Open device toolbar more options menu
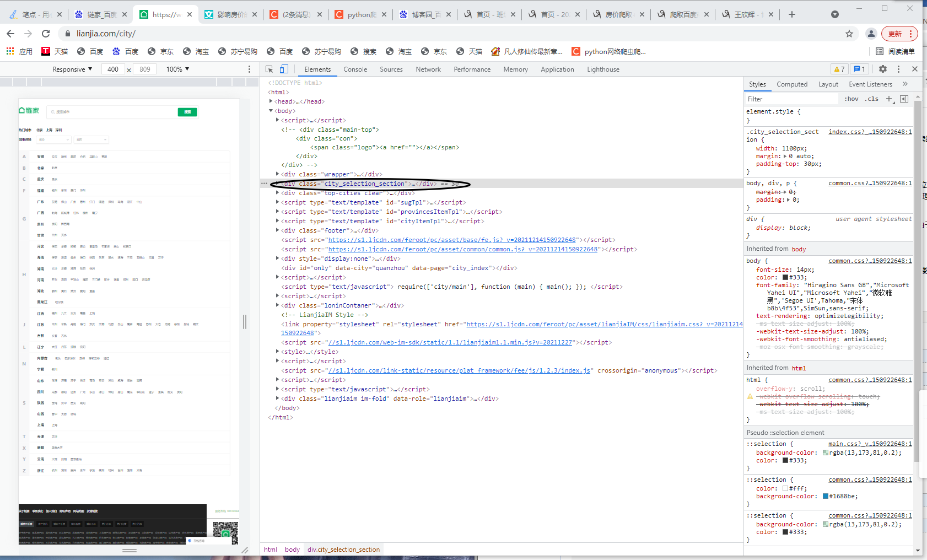Viewport: 927px width, 560px height. click(249, 69)
